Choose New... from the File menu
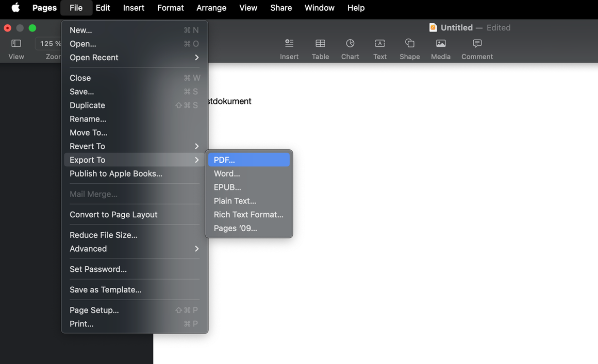The width and height of the screenshot is (598, 364). [134, 30]
